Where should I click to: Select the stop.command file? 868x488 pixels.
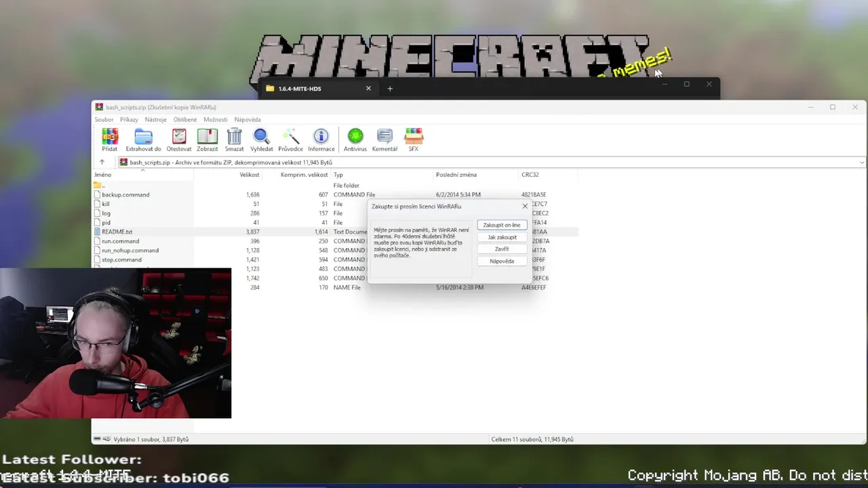[121, 260]
